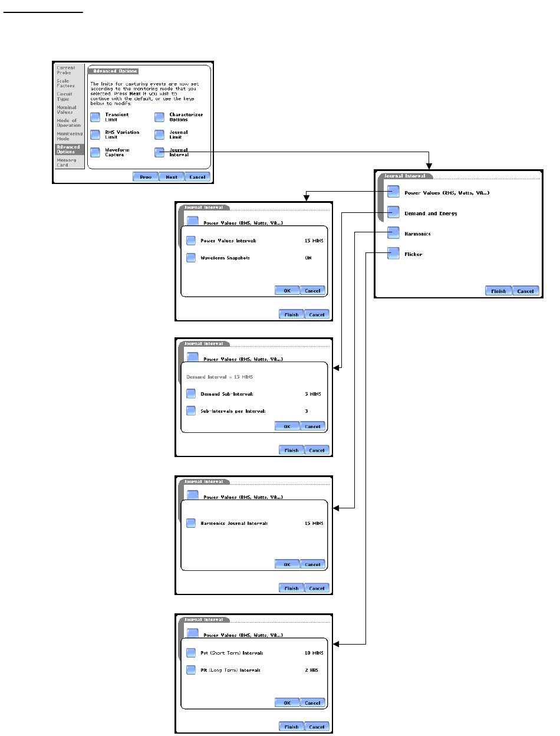Select the Waveform Capture option button
The height and width of the screenshot is (736, 560).
click(95, 152)
